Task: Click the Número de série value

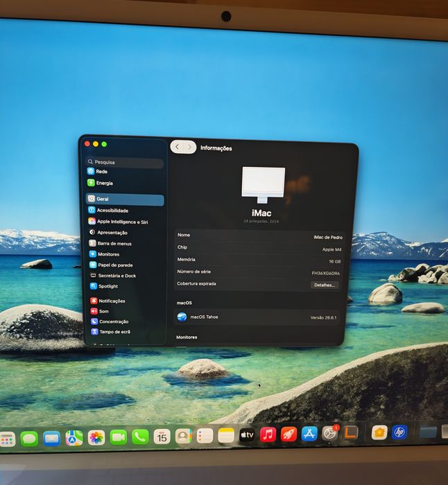Action: pyautogui.click(x=325, y=273)
